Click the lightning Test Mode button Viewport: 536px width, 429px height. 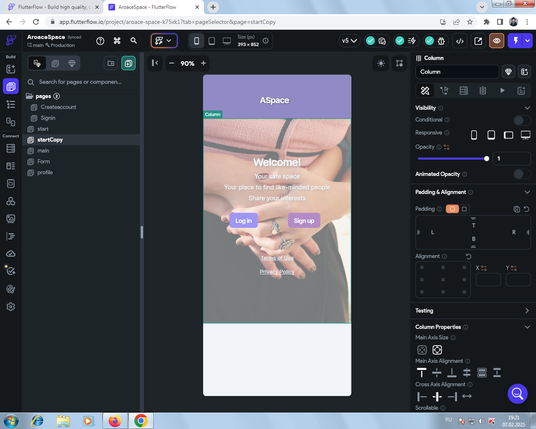coord(515,41)
